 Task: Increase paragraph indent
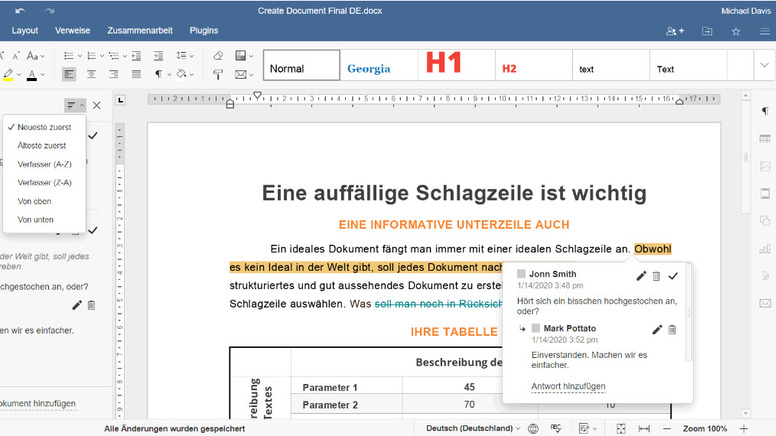158,56
